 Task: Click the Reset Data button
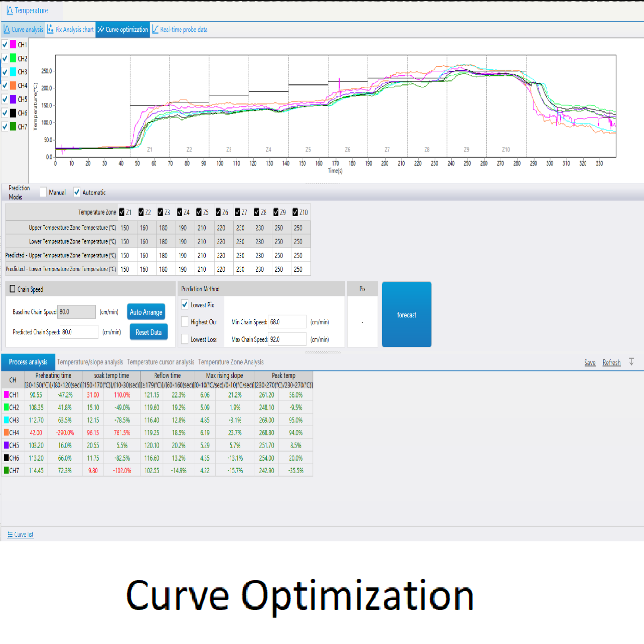[148, 332]
